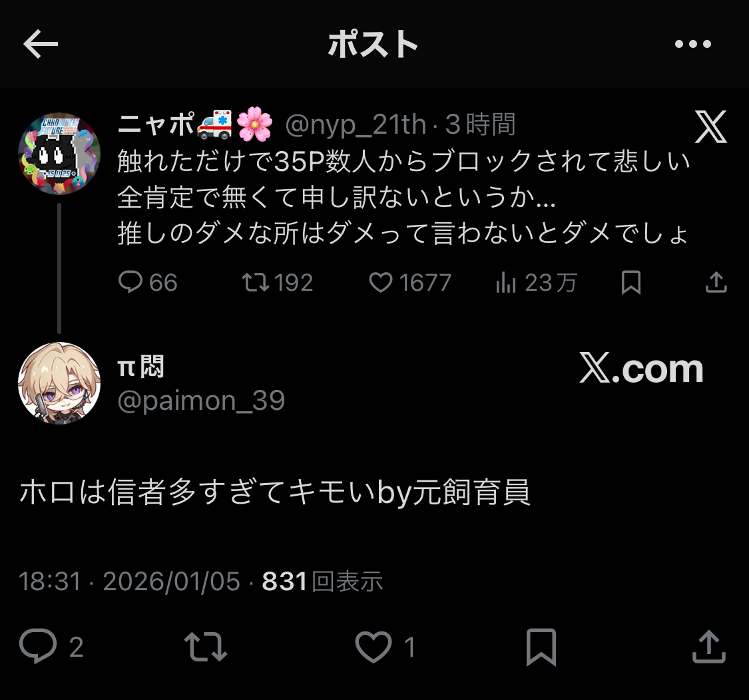
Task: Like the main post with 1 like
Action: pyautogui.click(x=385, y=647)
